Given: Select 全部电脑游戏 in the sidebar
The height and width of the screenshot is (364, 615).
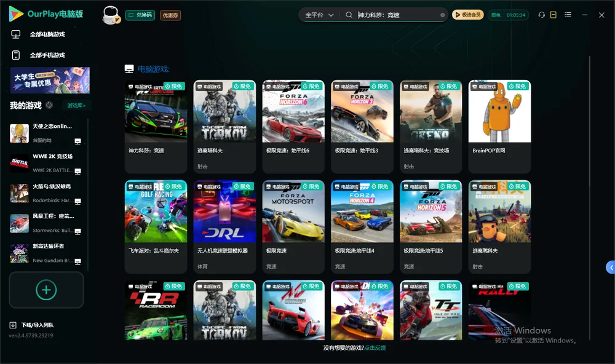Looking at the screenshot, I should [48, 34].
